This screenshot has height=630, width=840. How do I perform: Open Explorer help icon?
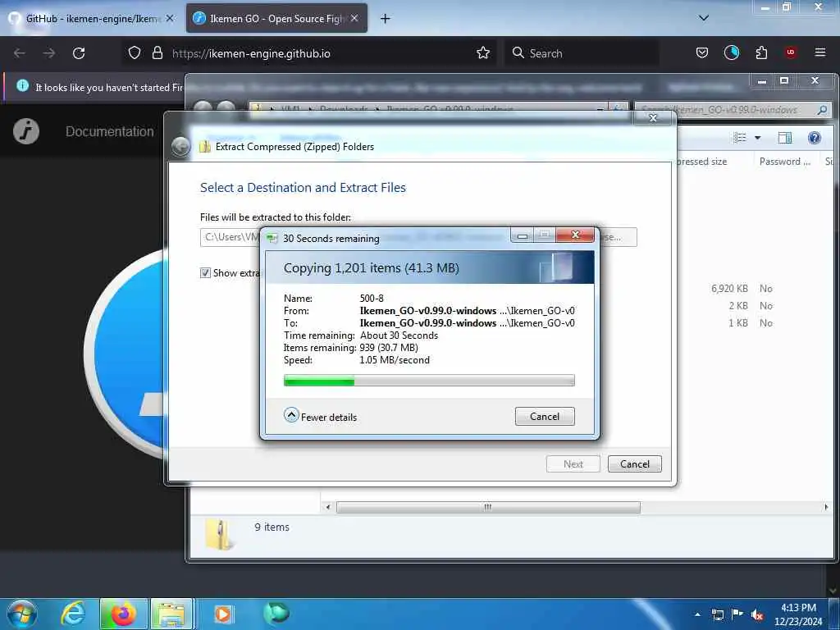coord(815,138)
